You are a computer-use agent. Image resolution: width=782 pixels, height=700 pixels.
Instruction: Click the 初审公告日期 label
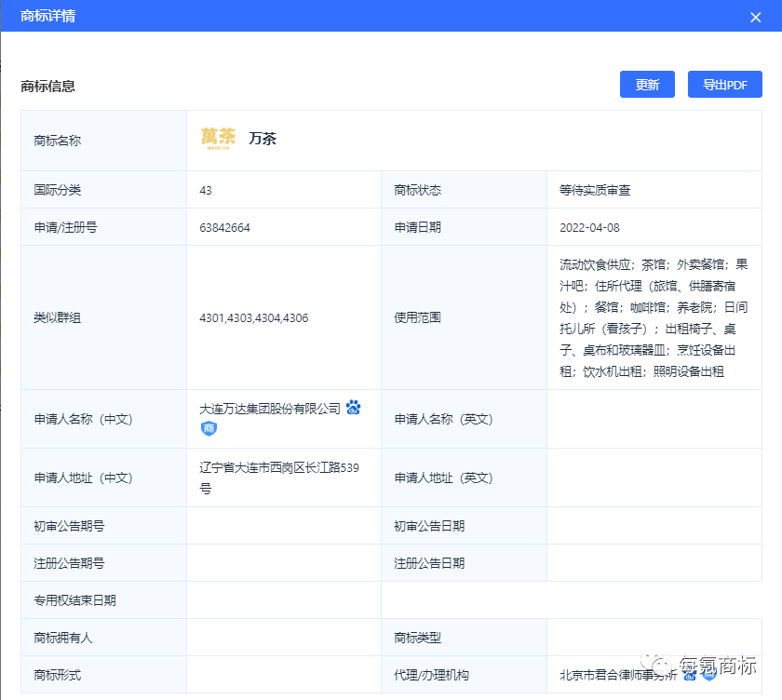(429, 526)
